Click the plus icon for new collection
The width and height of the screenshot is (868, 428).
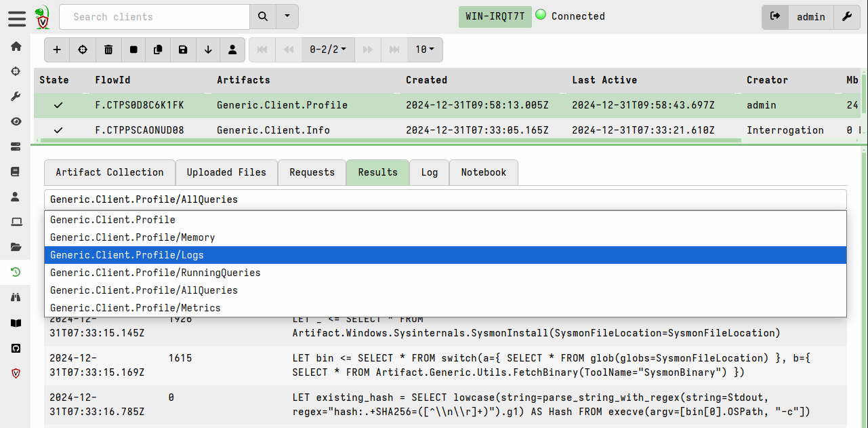pos(57,50)
